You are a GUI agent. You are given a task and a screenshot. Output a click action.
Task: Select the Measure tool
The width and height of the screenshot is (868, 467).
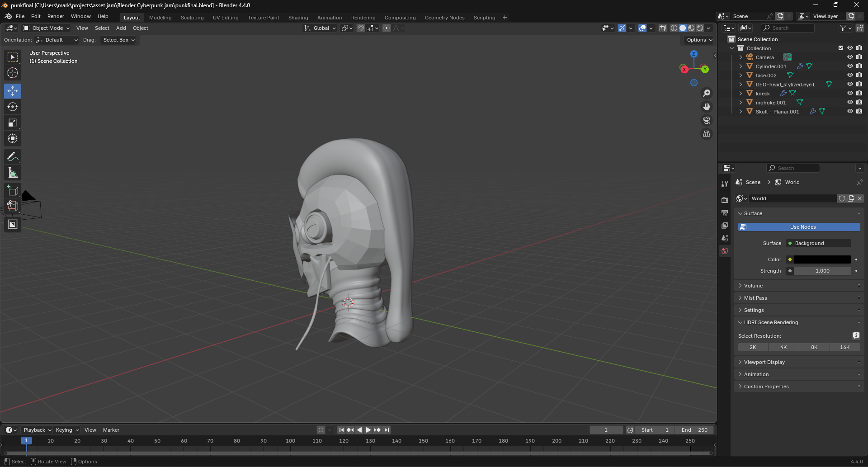[13, 173]
